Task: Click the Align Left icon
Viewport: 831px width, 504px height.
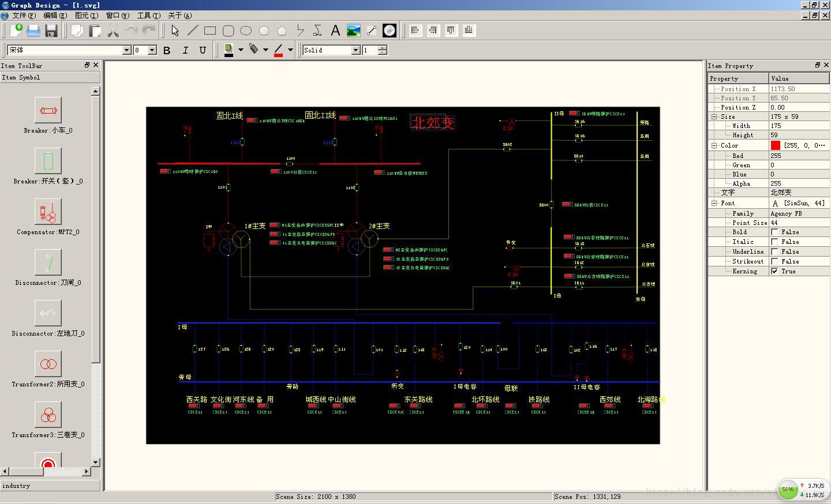Action: [415, 31]
